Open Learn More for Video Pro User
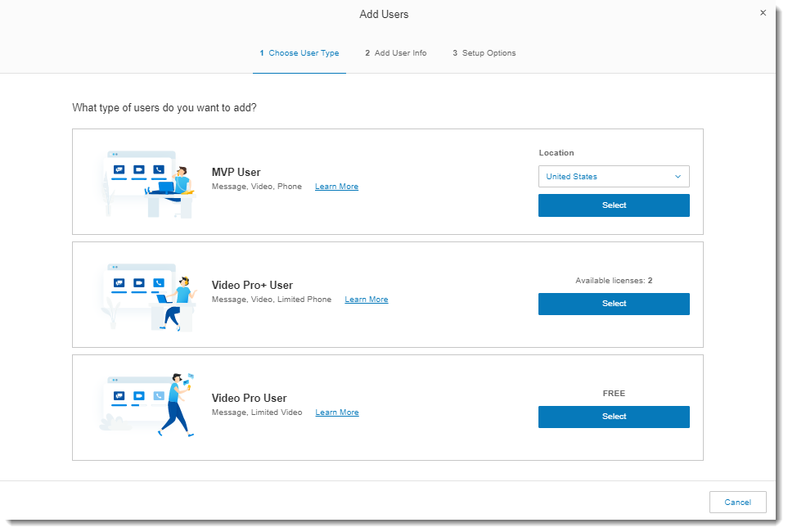The height and width of the screenshot is (532, 788). [336, 412]
